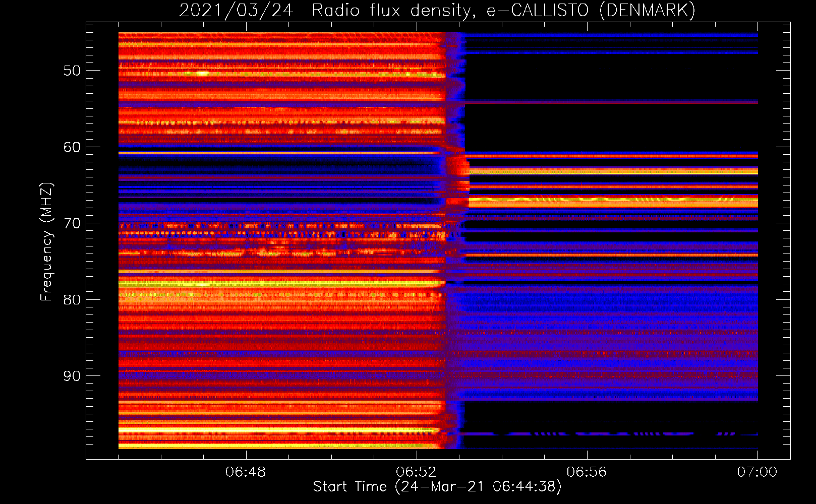This screenshot has width=816, height=504.
Task: Click the 06:52 time tick label
Action: 416,472
